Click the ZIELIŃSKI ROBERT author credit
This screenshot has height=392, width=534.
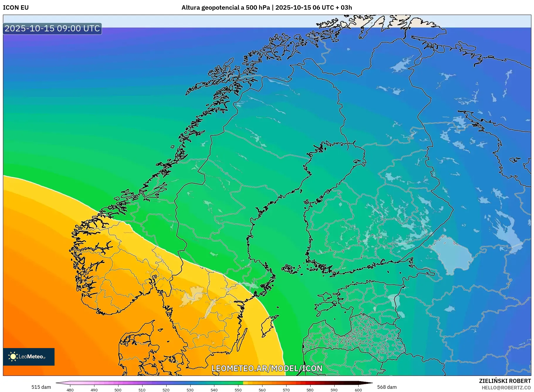point(505,381)
